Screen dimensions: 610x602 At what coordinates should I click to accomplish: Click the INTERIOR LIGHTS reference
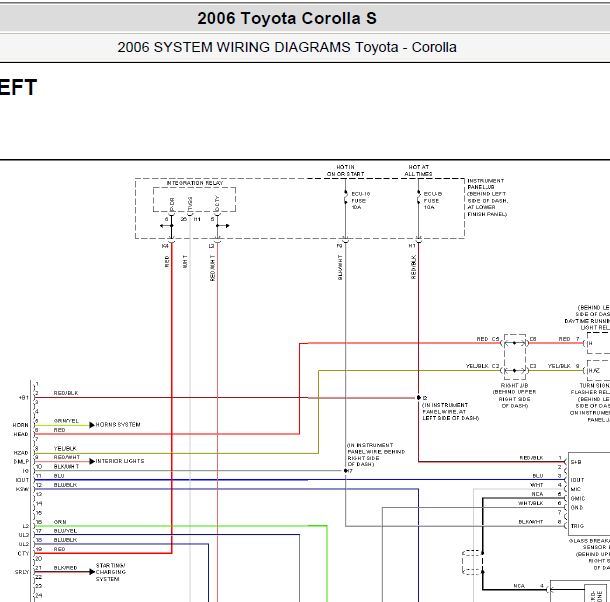tap(120, 461)
